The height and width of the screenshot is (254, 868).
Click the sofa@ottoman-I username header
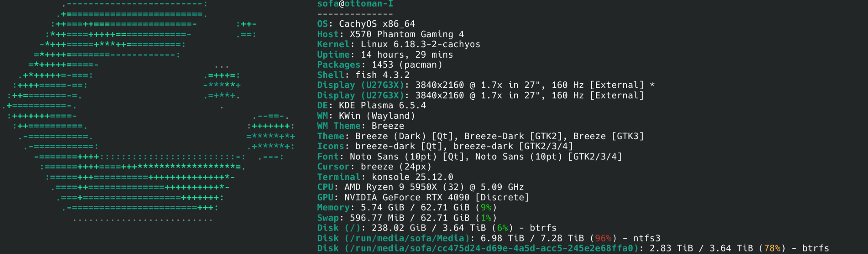point(355,4)
